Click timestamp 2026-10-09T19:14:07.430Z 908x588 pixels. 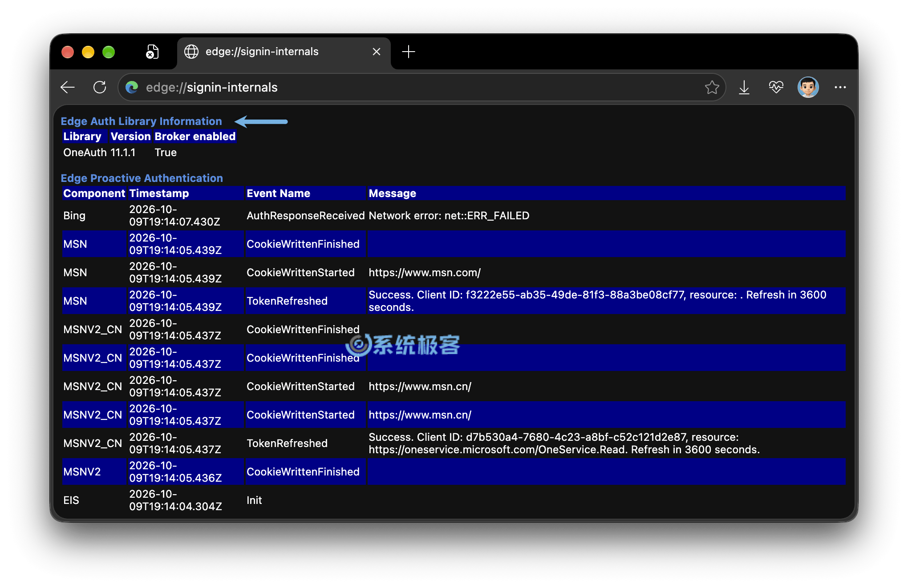pyautogui.click(x=175, y=216)
